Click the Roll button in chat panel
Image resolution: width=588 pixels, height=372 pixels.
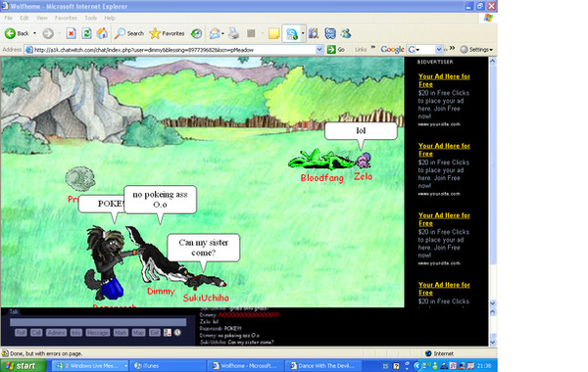[21, 332]
